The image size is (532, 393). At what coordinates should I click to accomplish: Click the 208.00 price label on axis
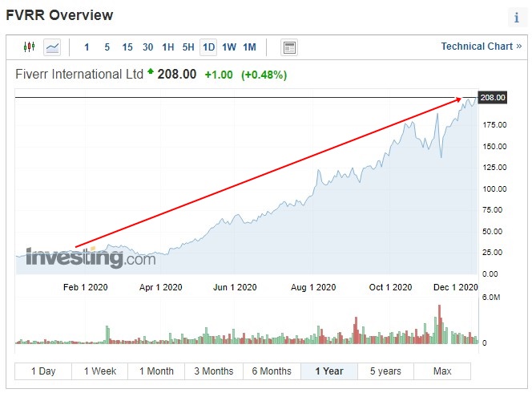coord(493,98)
